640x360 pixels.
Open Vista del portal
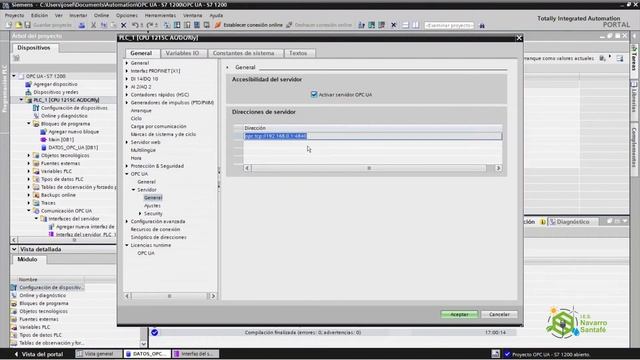[39, 354]
